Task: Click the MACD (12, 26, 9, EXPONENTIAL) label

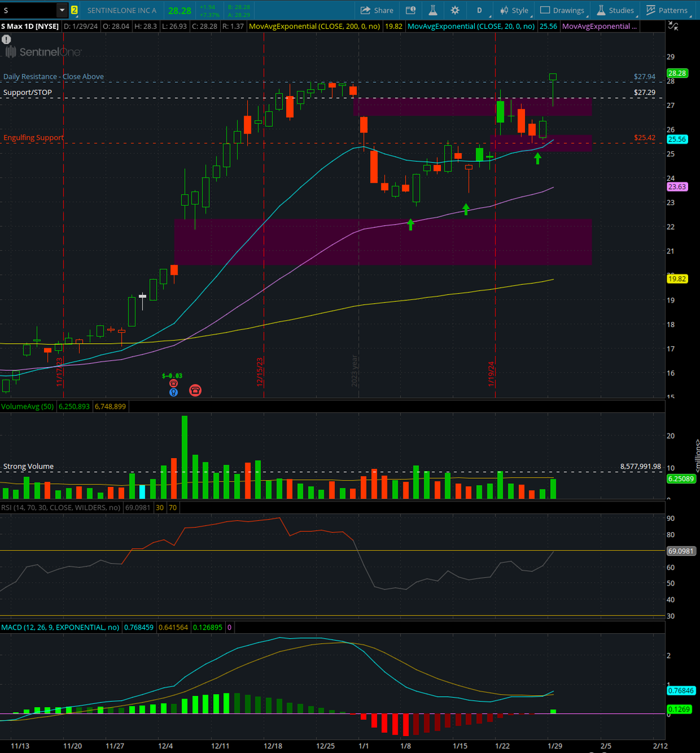Action: [60, 627]
